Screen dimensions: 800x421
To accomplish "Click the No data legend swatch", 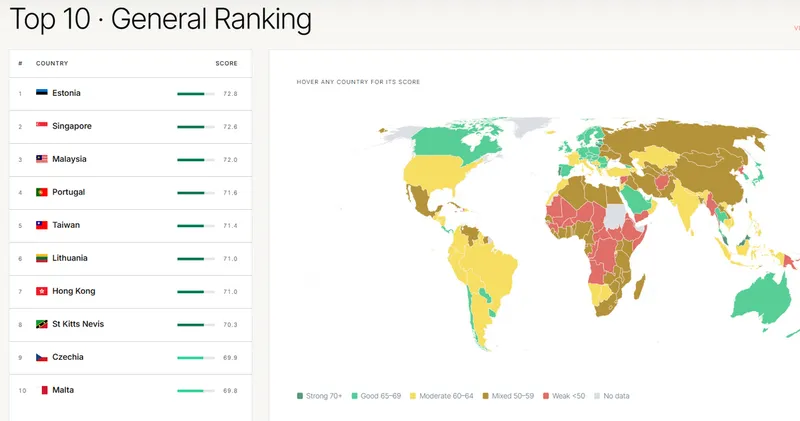I will 597,395.
